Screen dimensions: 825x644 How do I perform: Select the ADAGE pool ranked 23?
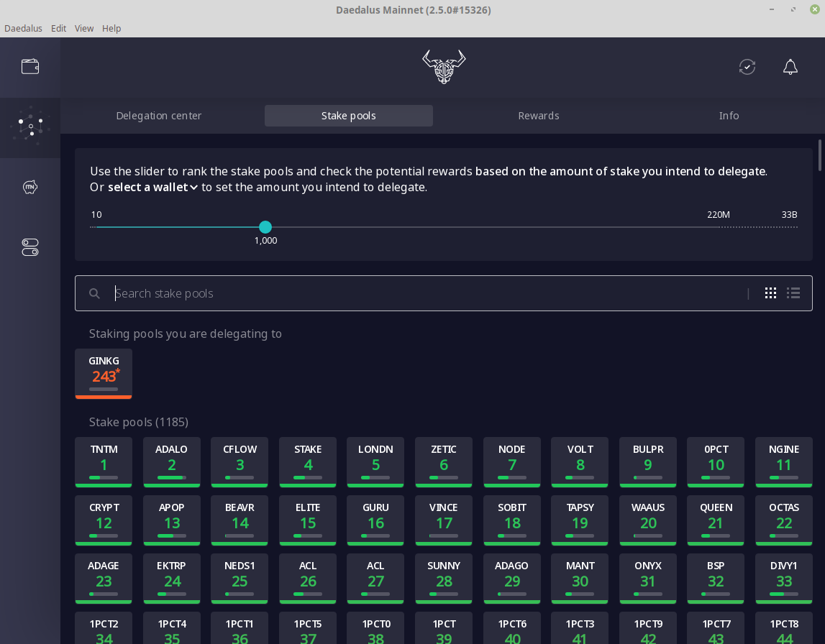(x=104, y=579)
